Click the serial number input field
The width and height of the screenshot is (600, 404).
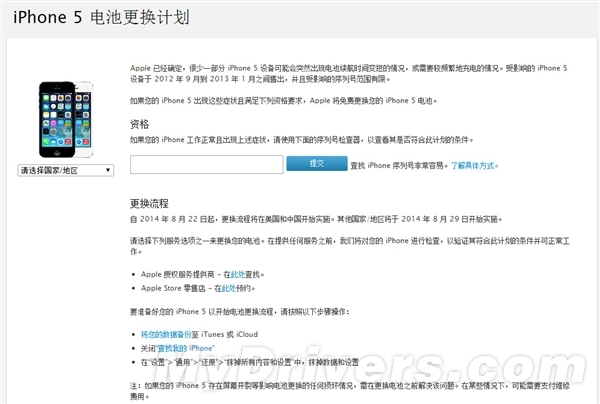tap(207, 165)
